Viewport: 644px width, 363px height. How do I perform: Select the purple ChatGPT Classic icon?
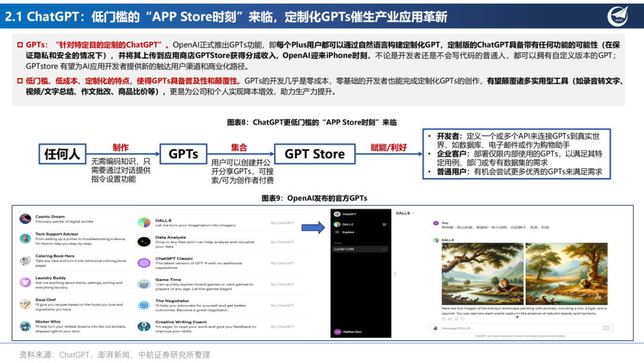coord(144,263)
